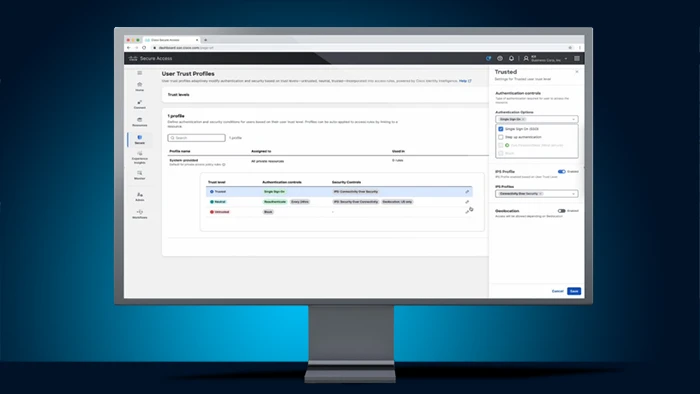Open the Monitor section in sidebar

(x=140, y=175)
